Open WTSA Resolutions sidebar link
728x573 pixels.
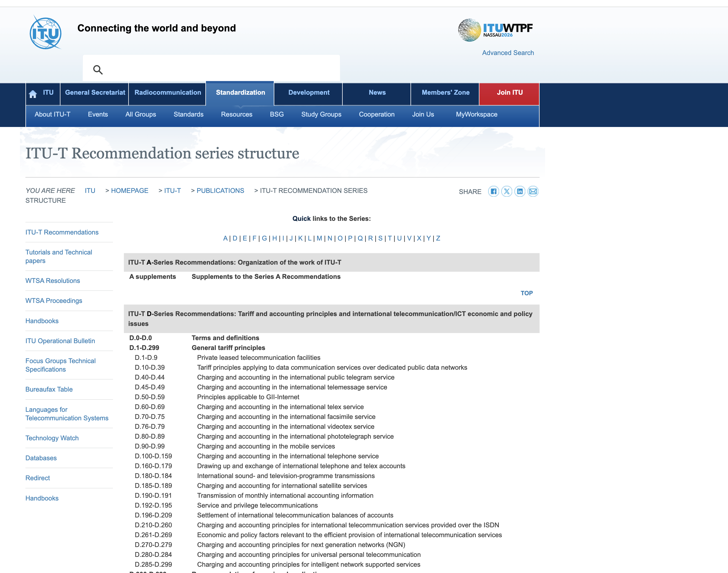[x=53, y=281]
